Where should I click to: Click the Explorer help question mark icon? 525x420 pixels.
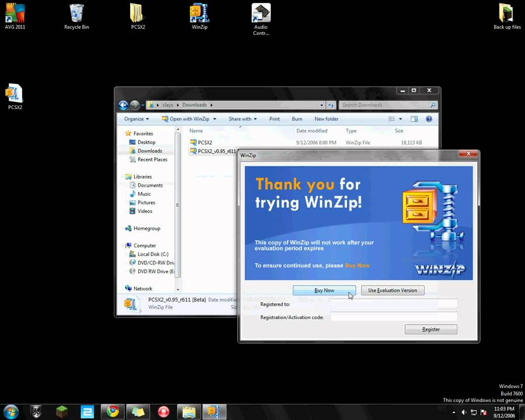click(429, 119)
